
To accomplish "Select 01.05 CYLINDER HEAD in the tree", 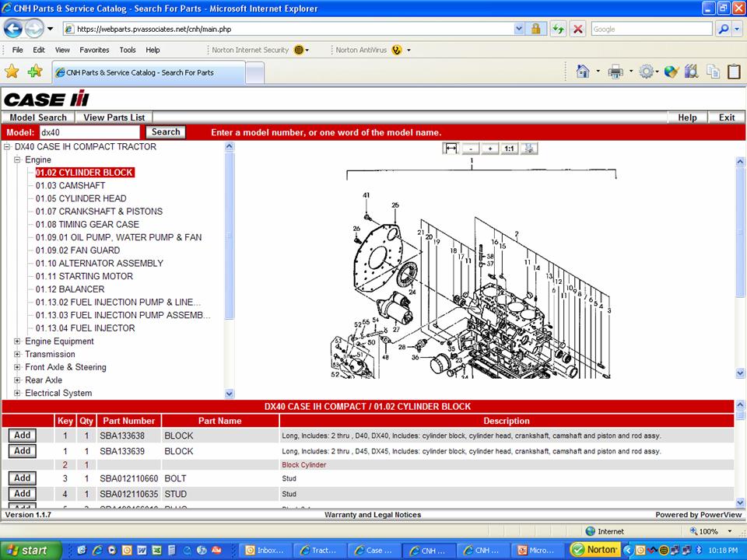I will [x=81, y=198].
